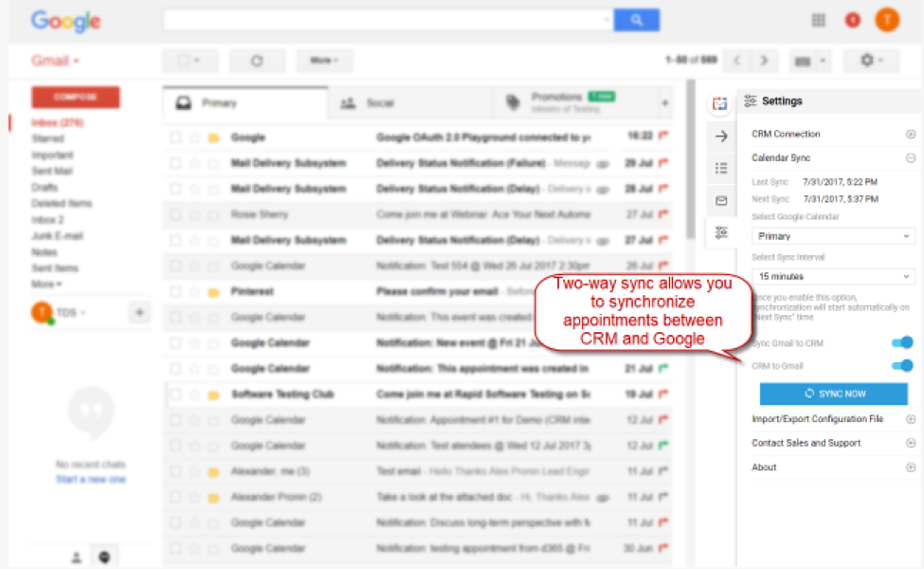Open the Pinterest Please confirm your email message
The height and width of the screenshot is (569, 924).
coord(417,292)
